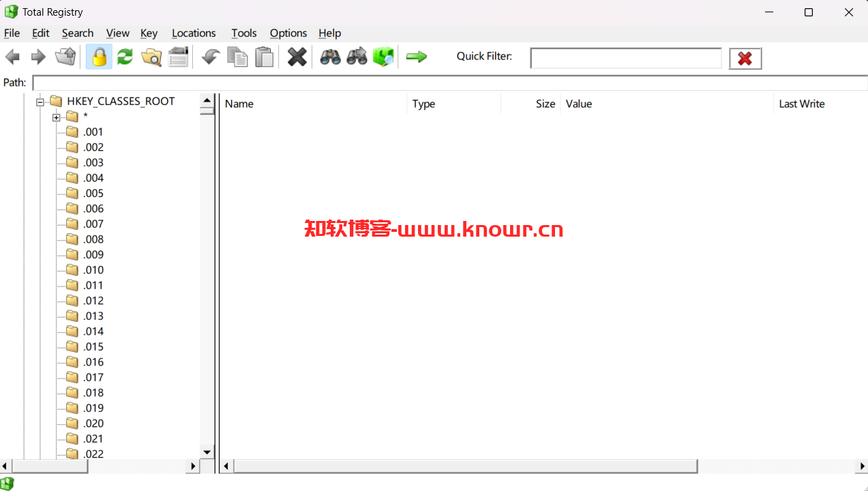Expand the * key node
The height and width of the screenshot is (491, 868).
[x=56, y=117]
